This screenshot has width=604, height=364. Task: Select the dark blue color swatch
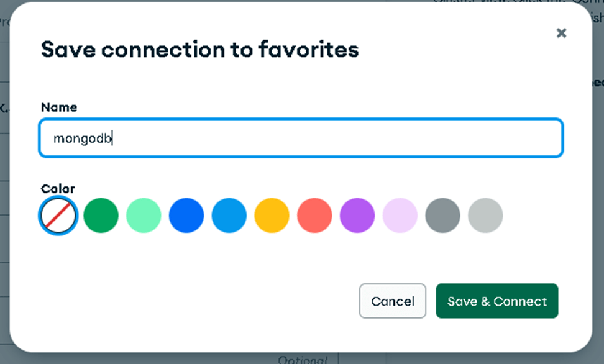click(186, 216)
